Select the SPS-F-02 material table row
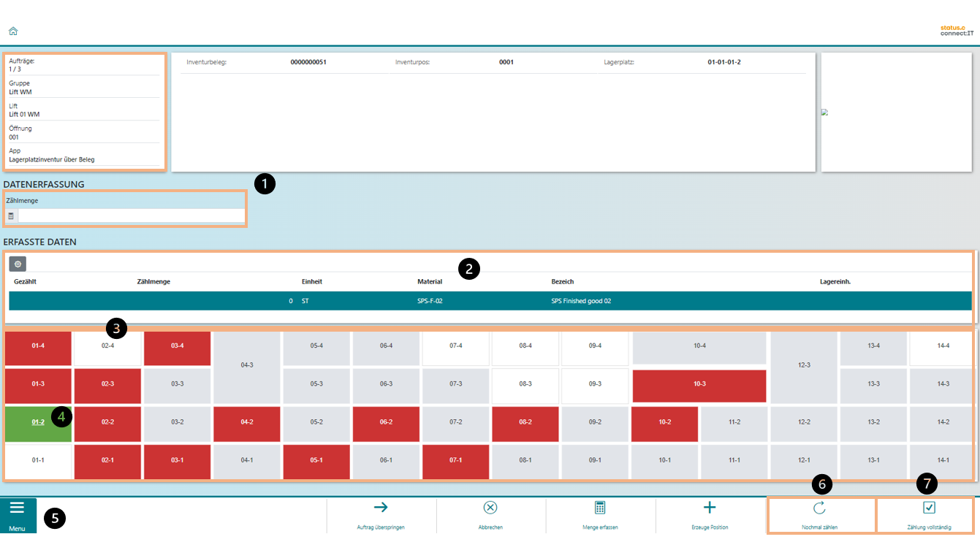980x553 pixels. coord(490,300)
